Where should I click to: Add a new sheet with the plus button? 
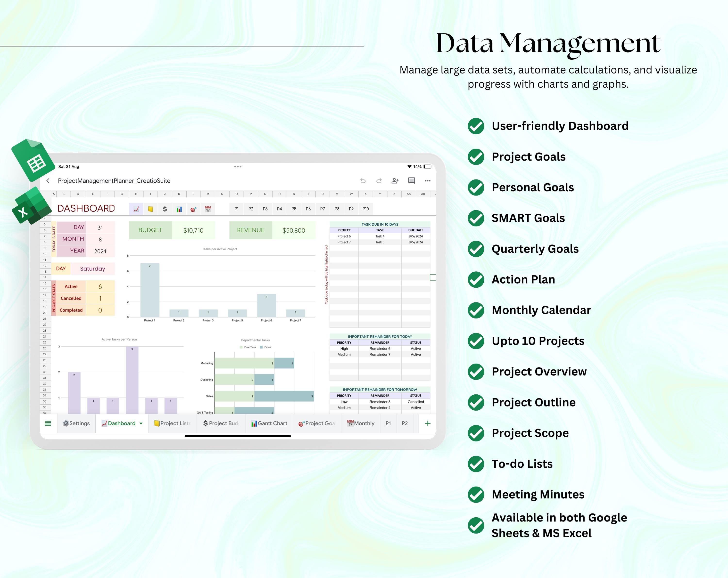(428, 423)
